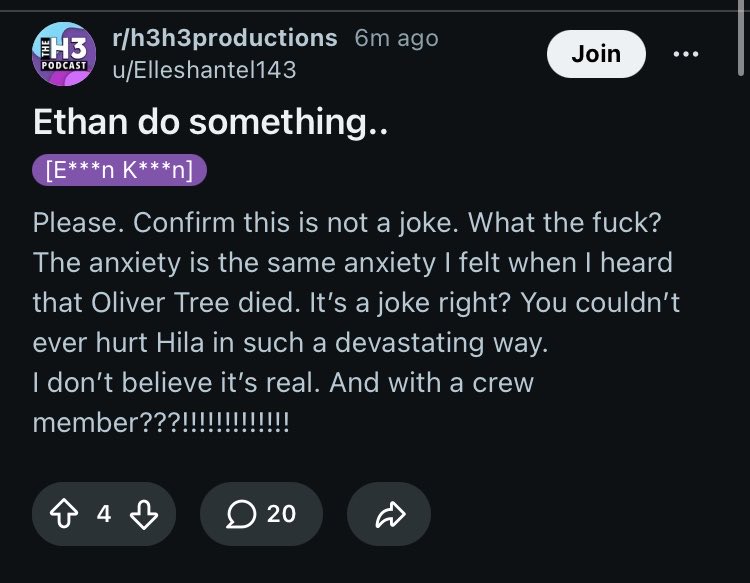Click the vote count number 4
Screen dimensions: 750x583
104,514
